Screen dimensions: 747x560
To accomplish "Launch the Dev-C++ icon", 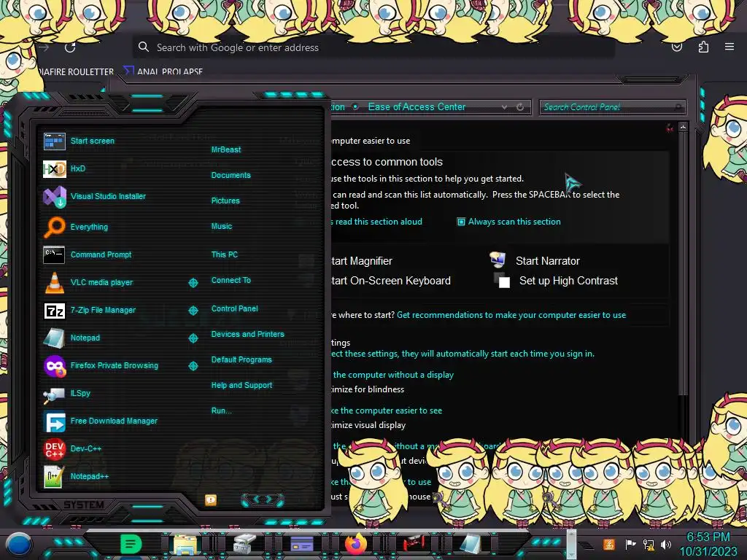I will (x=54, y=449).
